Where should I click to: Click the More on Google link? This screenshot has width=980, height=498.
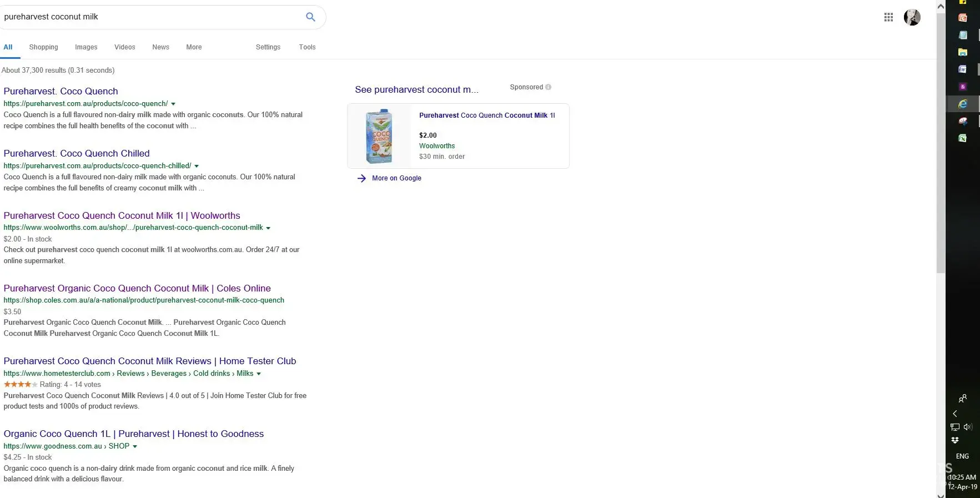396,178
